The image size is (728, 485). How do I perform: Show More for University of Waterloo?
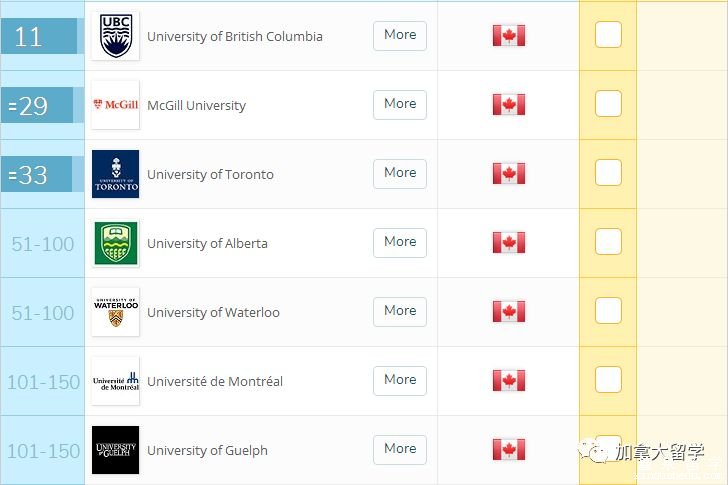[x=400, y=311]
